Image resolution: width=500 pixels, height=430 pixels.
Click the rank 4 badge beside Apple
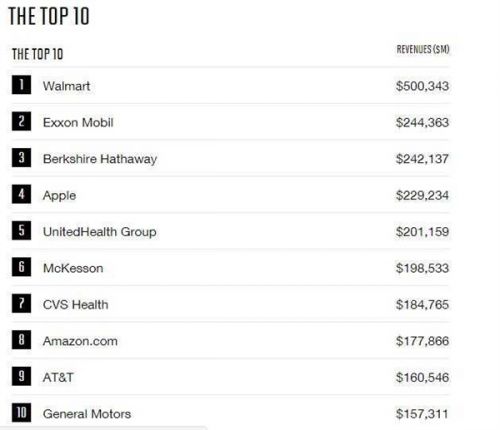point(21,194)
